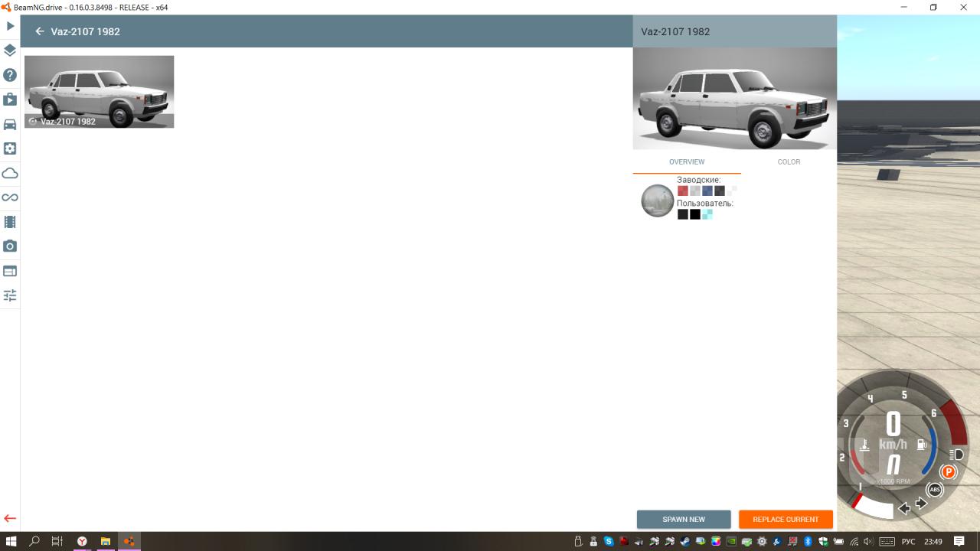
Task: Click Steam icon in system tray
Action: pyautogui.click(x=685, y=541)
